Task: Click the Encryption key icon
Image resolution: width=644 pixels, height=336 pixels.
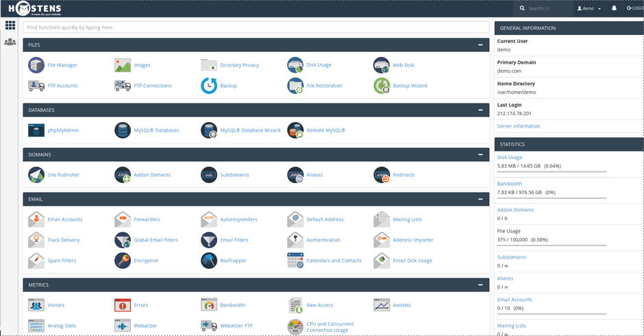Action: click(123, 261)
